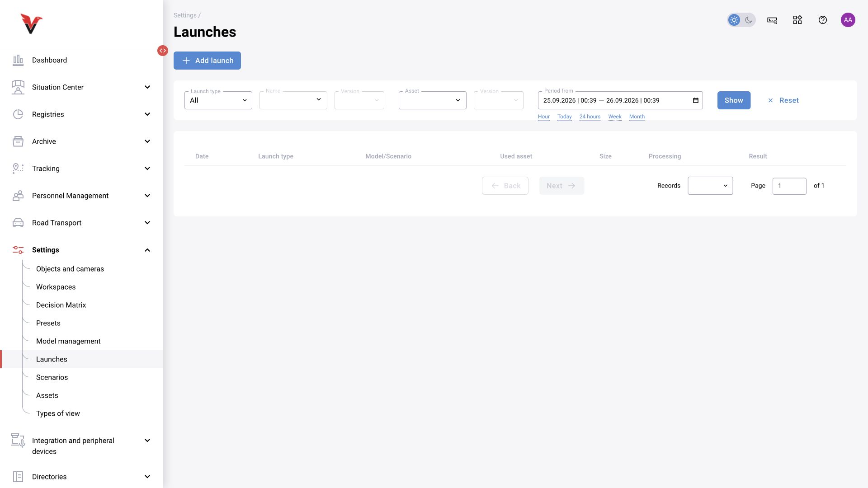Viewport: 868px width, 488px height.
Task: Open Objects and cameras settings
Action: pos(70,269)
